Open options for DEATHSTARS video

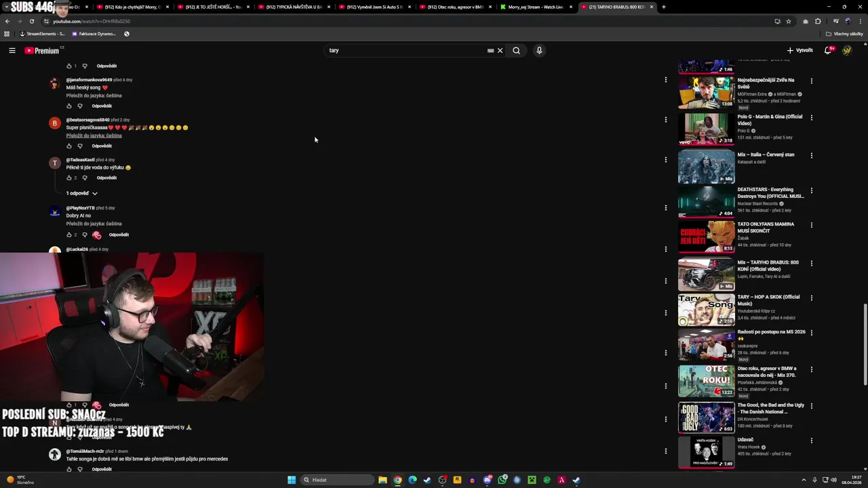[811, 191]
